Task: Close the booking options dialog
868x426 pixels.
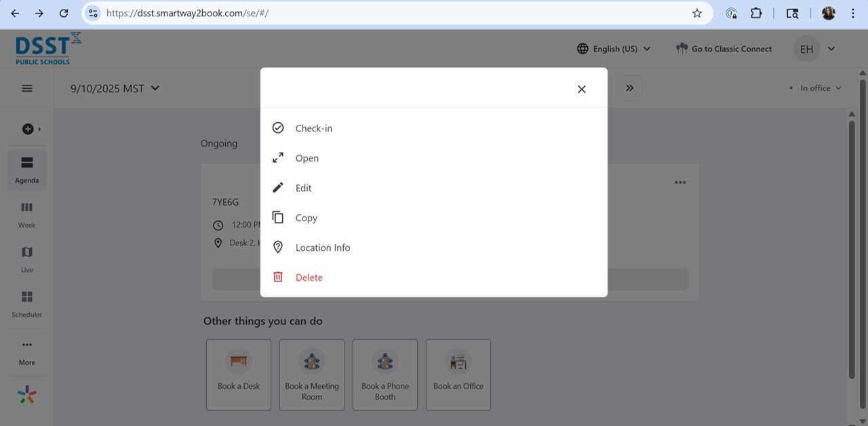Action: click(x=581, y=89)
